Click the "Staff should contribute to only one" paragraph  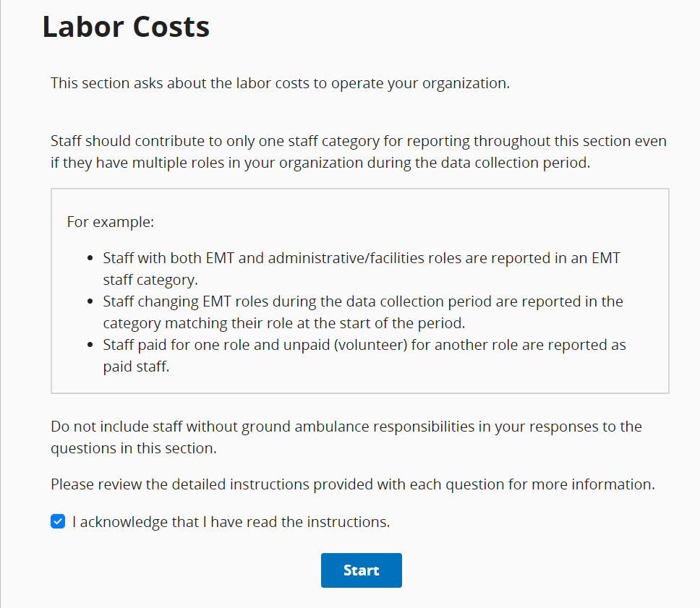pos(358,151)
